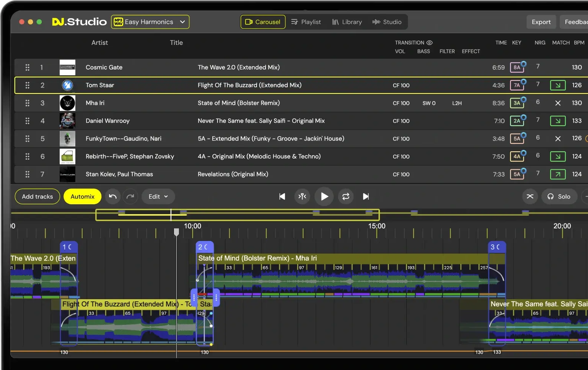Open the Easy Harmonics mix dropdown
The height and width of the screenshot is (370, 588).
point(150,22)
